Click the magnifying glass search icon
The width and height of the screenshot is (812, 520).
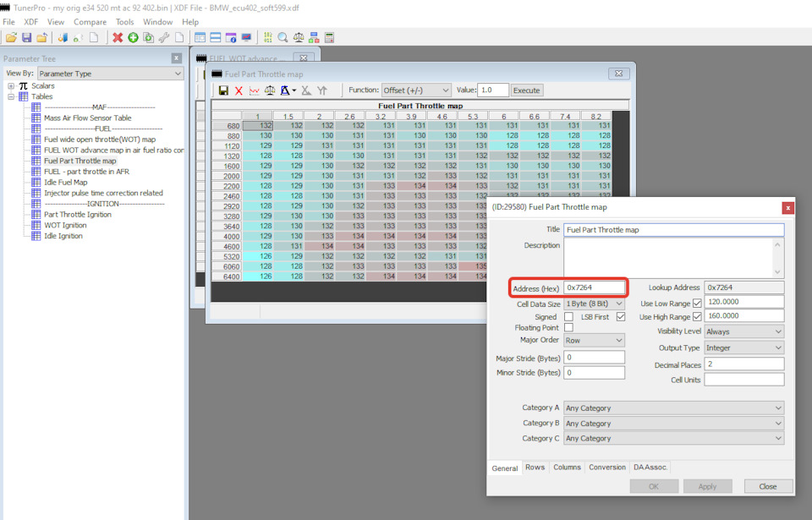[283, 37]
